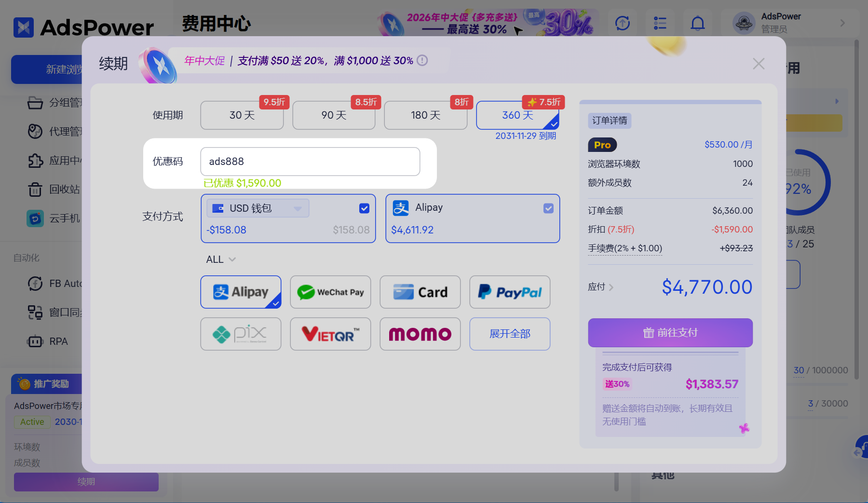Open the update/sync icon in header
This screenshot has width=868, height=503.
[623, 23]
